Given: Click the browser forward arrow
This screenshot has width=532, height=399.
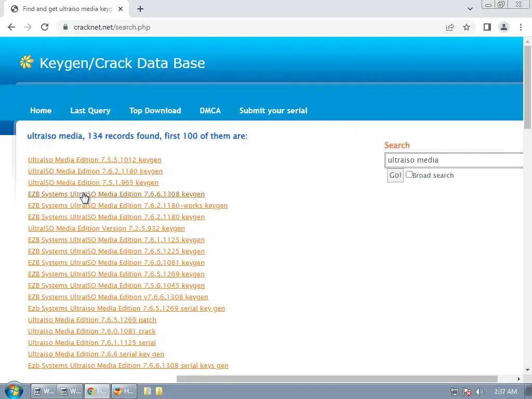Looking at the screenshot, I should (28, 27).
